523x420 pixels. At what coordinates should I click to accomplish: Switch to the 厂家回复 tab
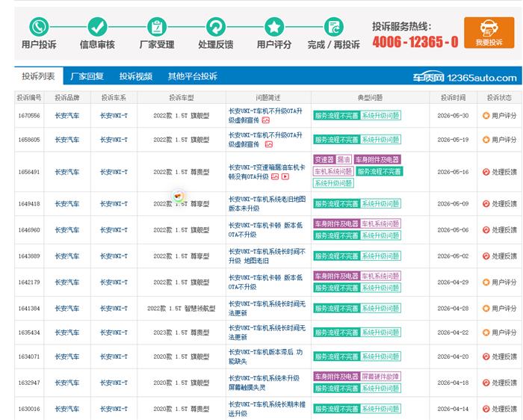87,76
